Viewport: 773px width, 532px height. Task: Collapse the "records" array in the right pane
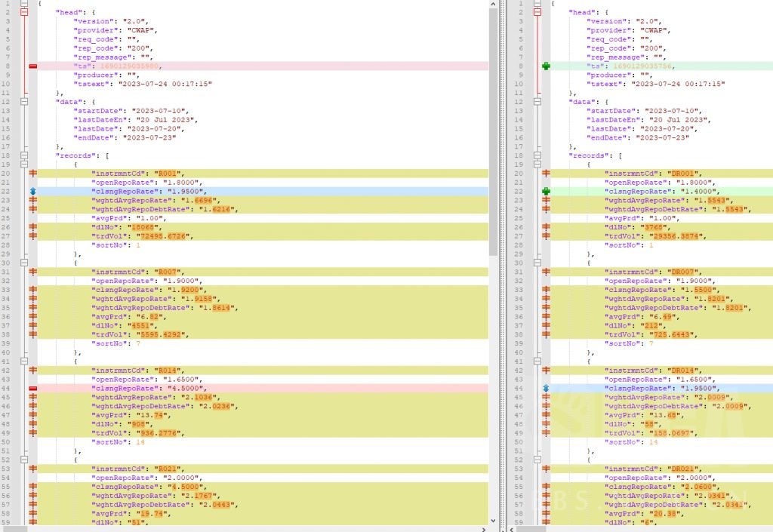tap(537, 155)
